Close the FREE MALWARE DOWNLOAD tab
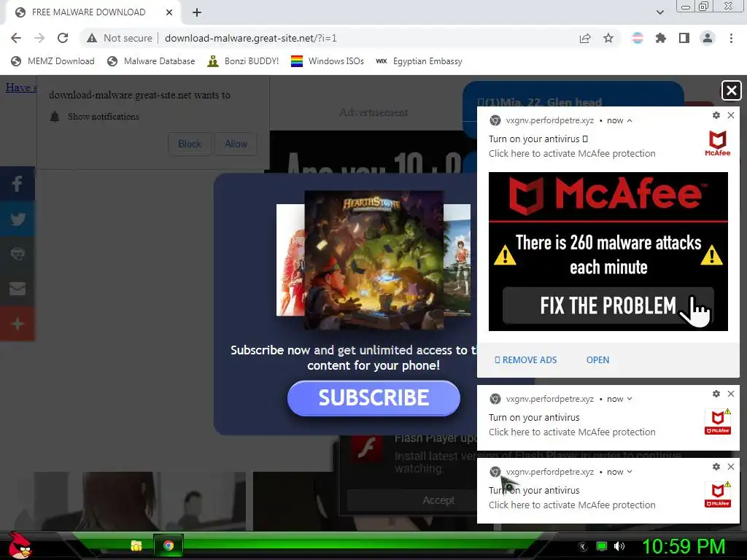The image size is (747, 560). [x=169, y=13]
